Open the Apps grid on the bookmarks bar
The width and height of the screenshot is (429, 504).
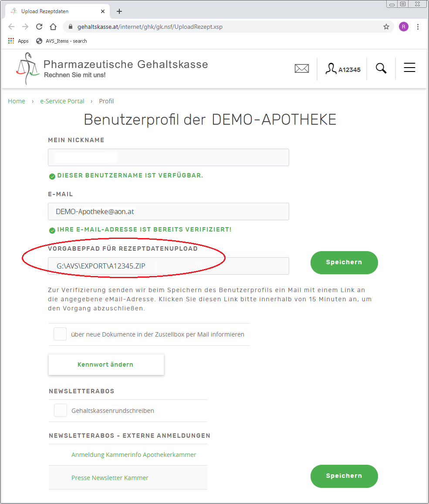[11, 41]
